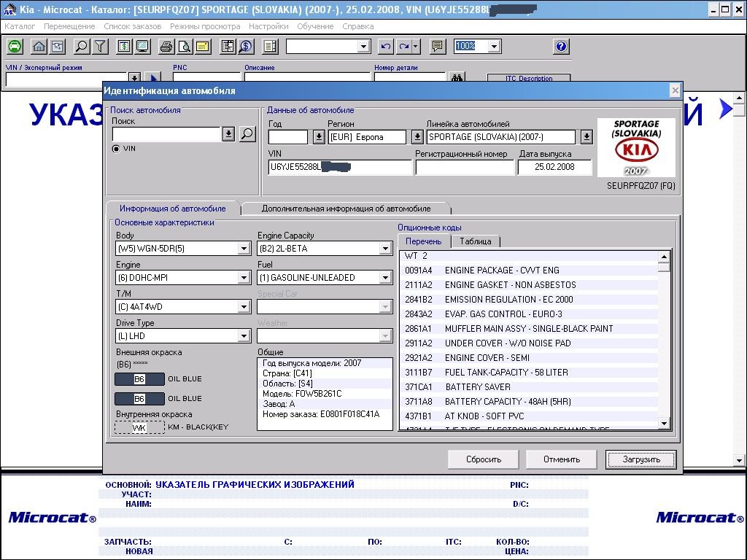
Task: Expand the Engine Capacity 2L-BETA dropdown
Action: 385,248
